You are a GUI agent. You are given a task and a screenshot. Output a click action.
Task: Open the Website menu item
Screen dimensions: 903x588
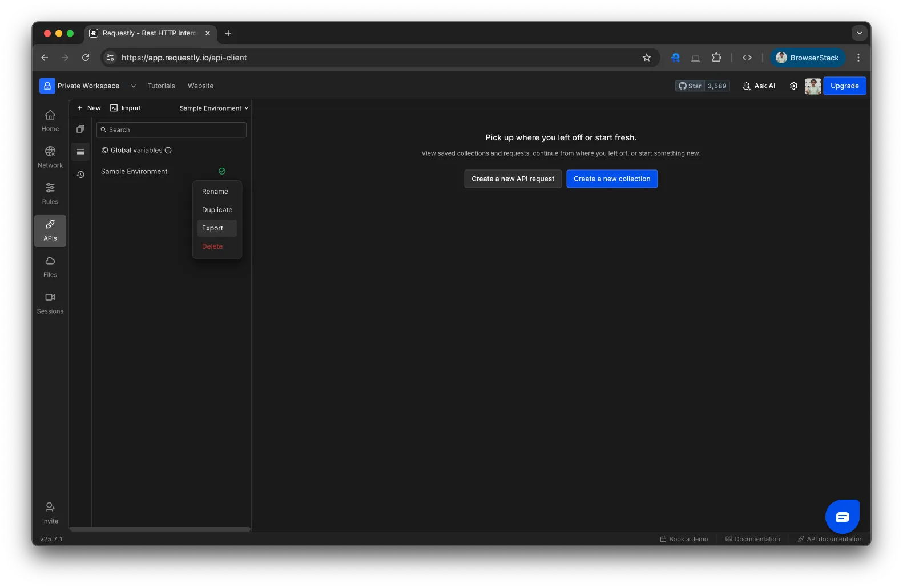tap(201, 86)
